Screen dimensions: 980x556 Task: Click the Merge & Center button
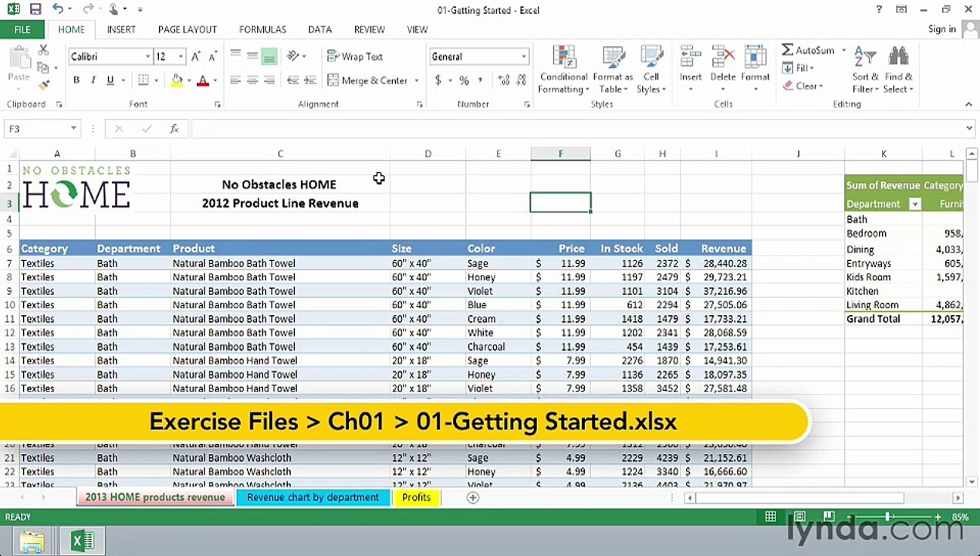[369, 80]
